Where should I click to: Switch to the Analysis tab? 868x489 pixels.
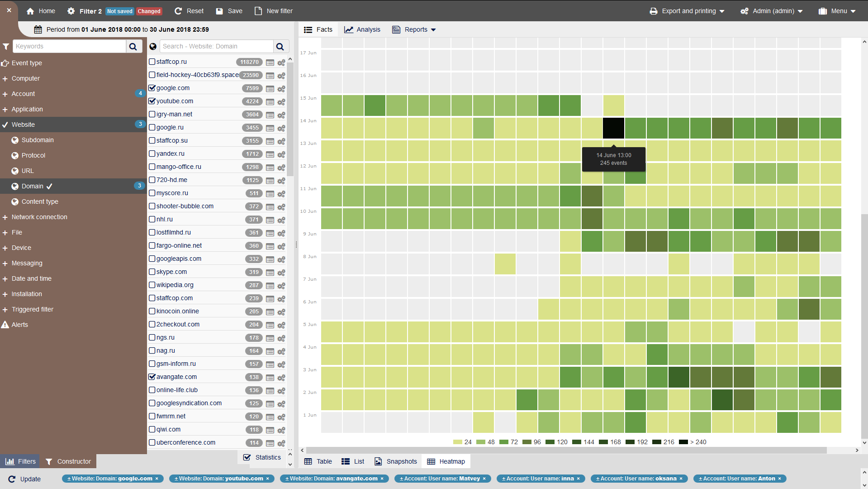click(362, 29)
